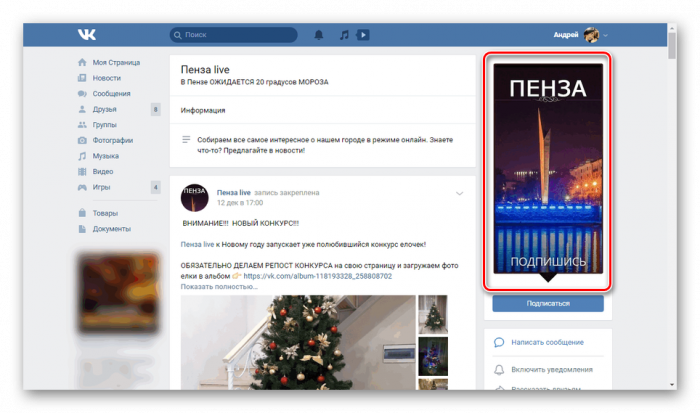Open Фотографии in the left menu
Image resolution: width=700 pixels, height=413 pixels.
pyautogui.click(x=113, y=141)
